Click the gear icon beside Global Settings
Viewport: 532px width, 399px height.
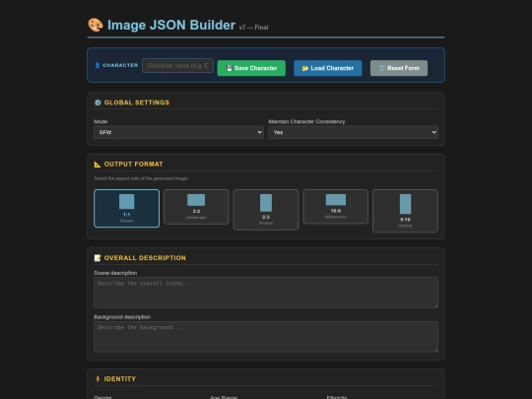[x=98, y=102]
